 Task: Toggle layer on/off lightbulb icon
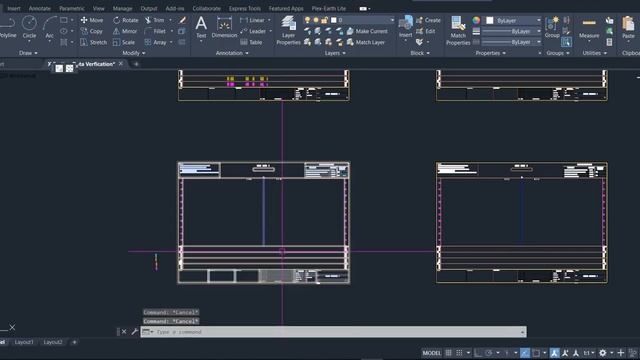coord(307,20)
